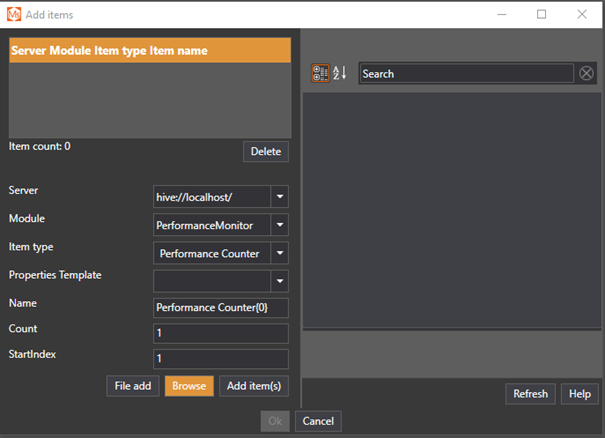Maximize the Add items window
This screenshot has height=438, width=605.
(541, 15)
